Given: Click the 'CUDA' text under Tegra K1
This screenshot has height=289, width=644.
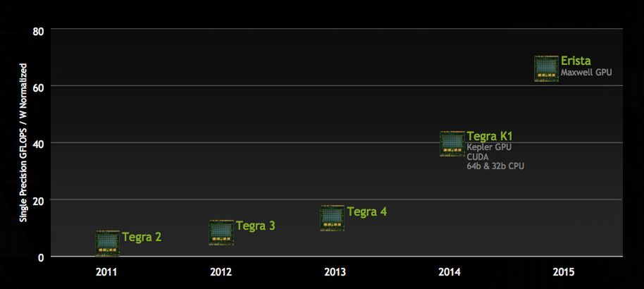Looking at the screenshot, I should [x=477, y=156].
